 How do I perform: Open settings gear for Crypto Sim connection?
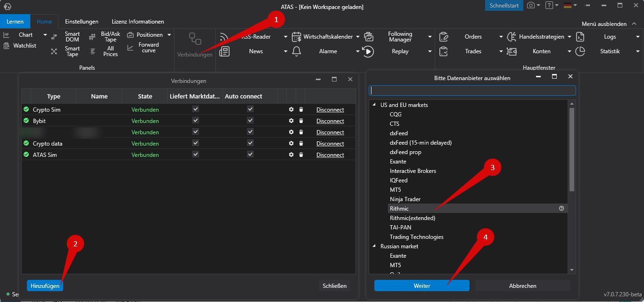[291, 109]
